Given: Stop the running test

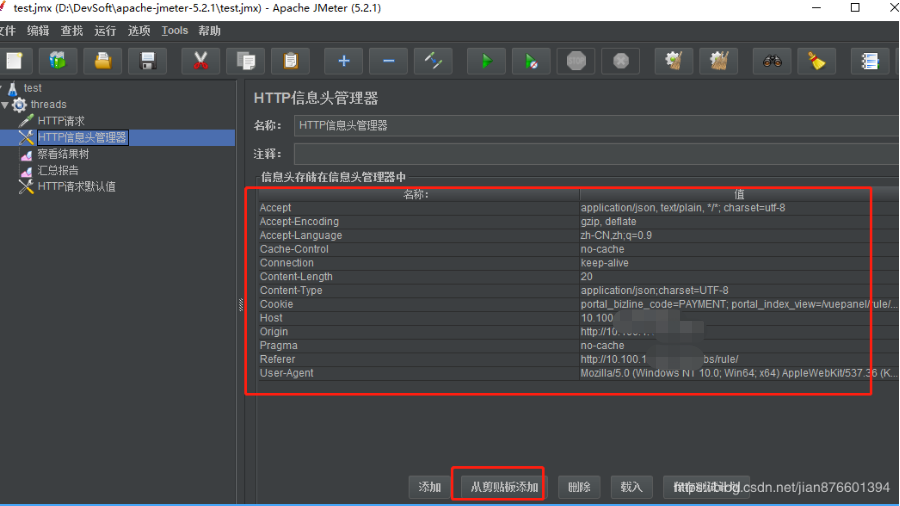Looking at the screenshot, I should click(576, 61).
